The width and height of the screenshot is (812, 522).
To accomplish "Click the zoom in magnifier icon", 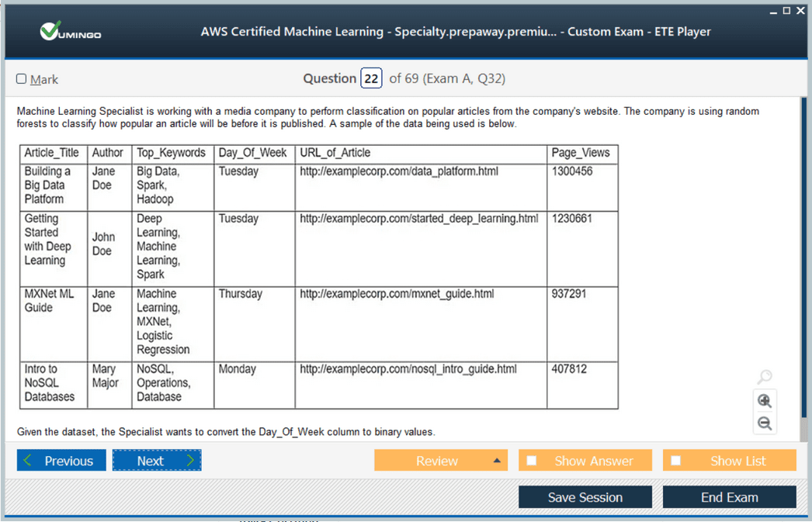I will 765,401.
